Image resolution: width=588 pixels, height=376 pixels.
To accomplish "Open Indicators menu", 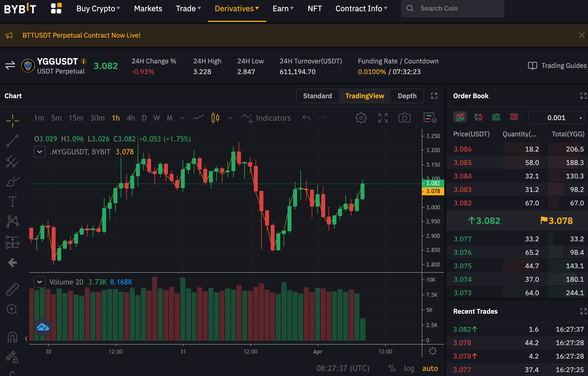I will (266, 118).
